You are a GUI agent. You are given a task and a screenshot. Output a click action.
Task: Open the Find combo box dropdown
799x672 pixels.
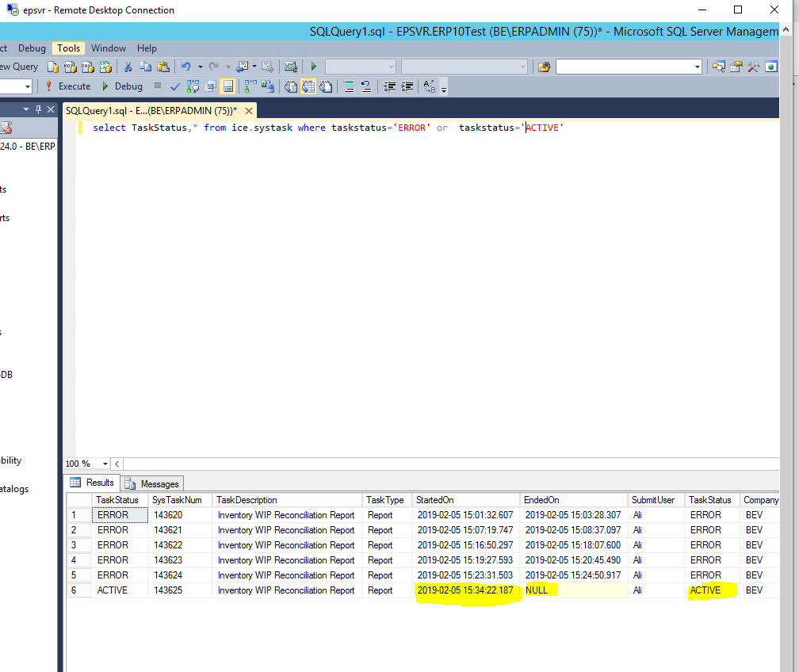click(x=697, y=67)
